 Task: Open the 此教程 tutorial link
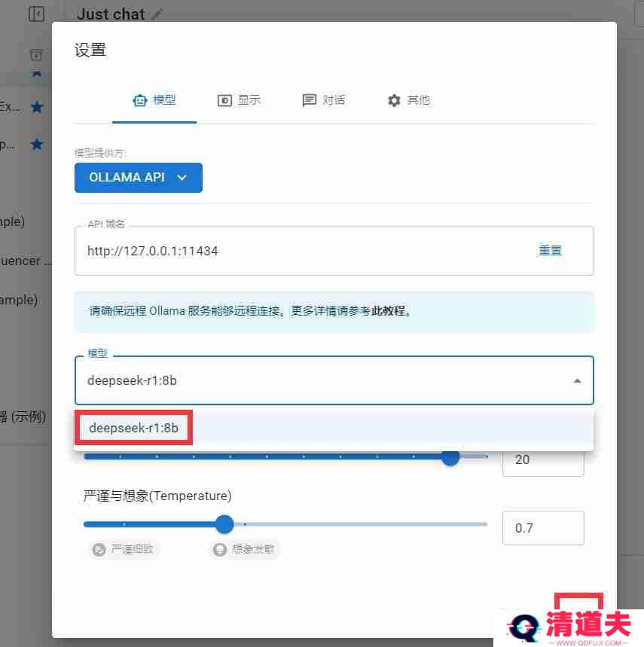(x=388, y=311)
